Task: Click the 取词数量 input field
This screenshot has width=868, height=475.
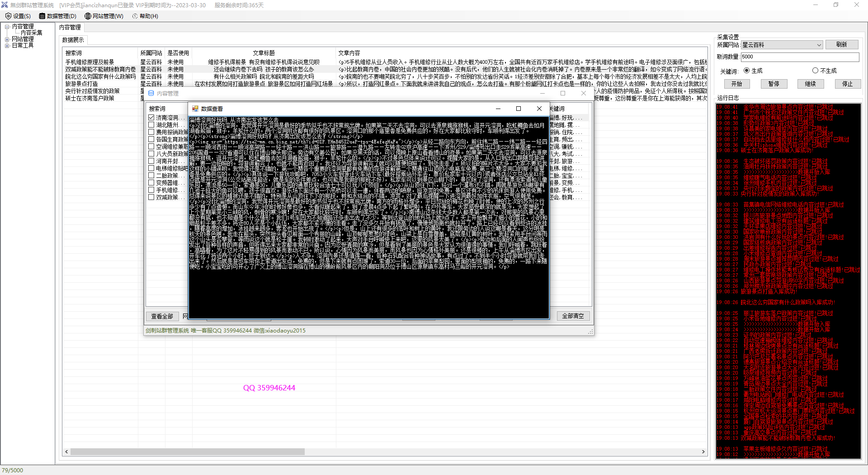Action: (800, 57)
